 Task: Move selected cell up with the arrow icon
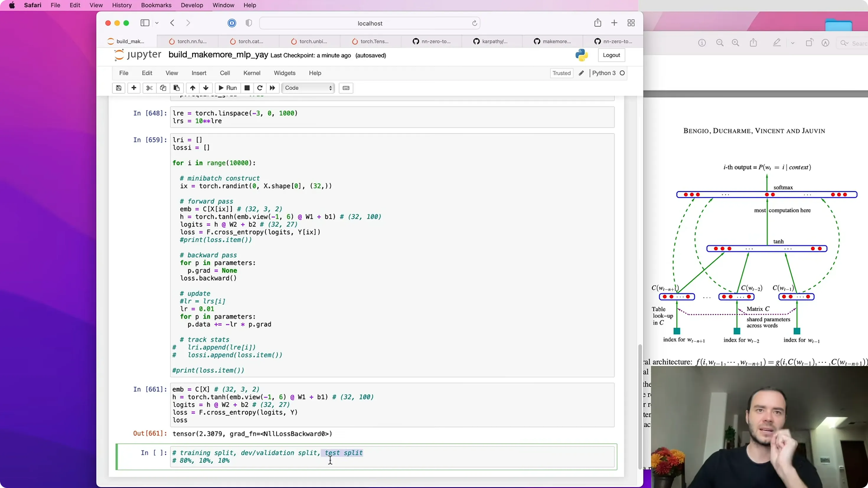[x=192, y=88]
